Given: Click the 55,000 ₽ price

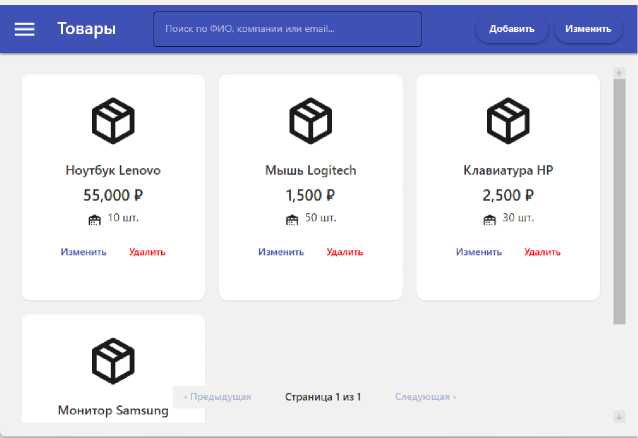Looking at the screenshot, I should coord(113,195).
